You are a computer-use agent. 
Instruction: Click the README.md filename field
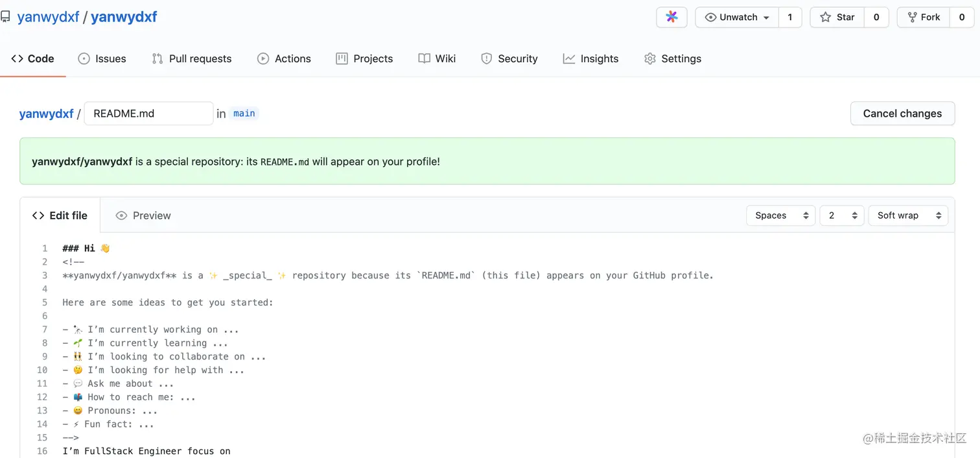tap(148, 114)
